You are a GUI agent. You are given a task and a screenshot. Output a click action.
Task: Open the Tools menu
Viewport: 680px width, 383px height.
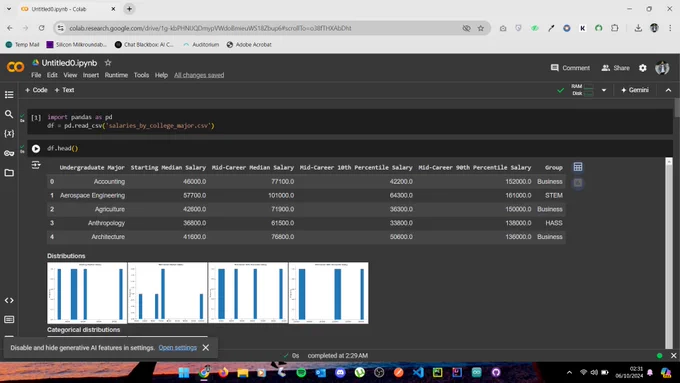[141, 75]
